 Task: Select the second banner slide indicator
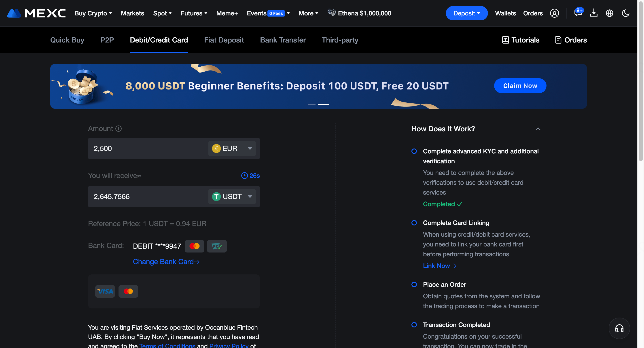(323, 104)
